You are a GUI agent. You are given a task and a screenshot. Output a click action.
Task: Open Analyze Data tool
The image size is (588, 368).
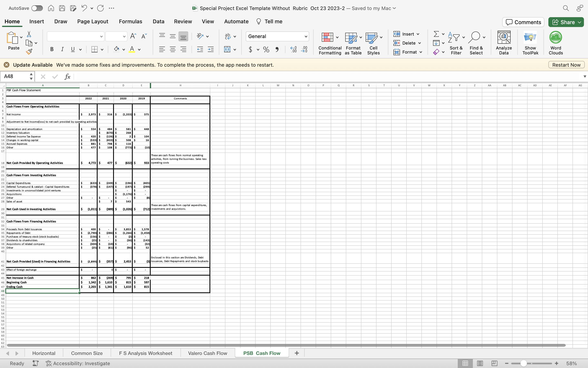click(x=504, y=43)
